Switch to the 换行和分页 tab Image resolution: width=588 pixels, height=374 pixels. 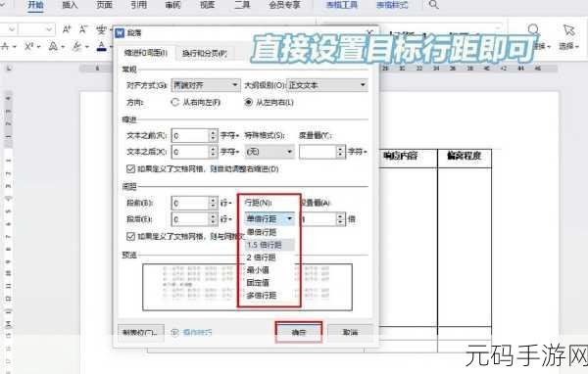coord(205,53)
